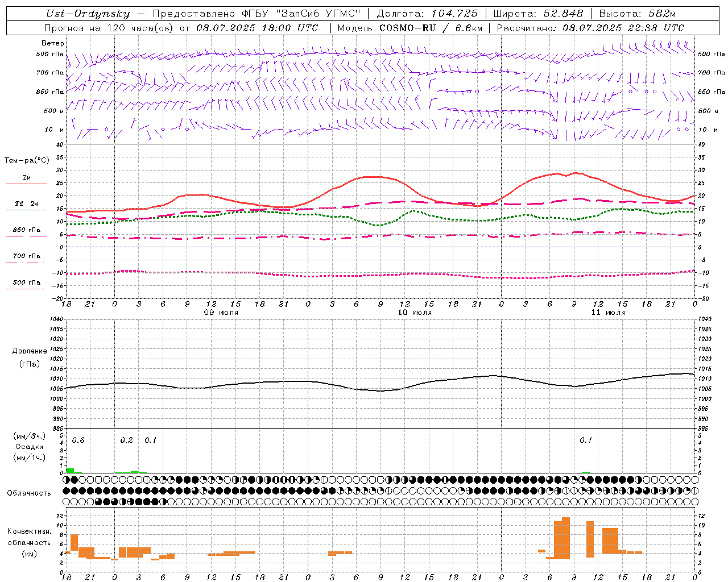Click the 11 июля date label
The width and height of the screenshot is (728, 582).
pyautogui.click(x=608, y=313)
